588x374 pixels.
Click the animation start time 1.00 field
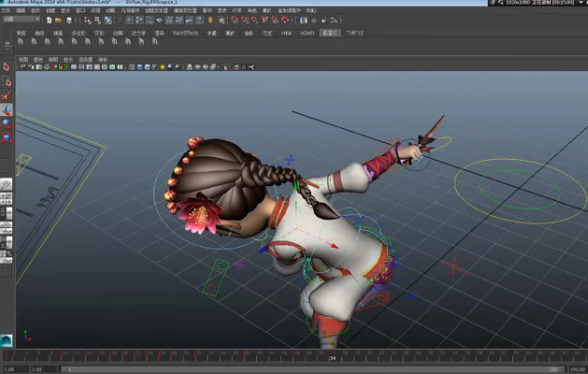pyautogui.click(x=14, y=369)
